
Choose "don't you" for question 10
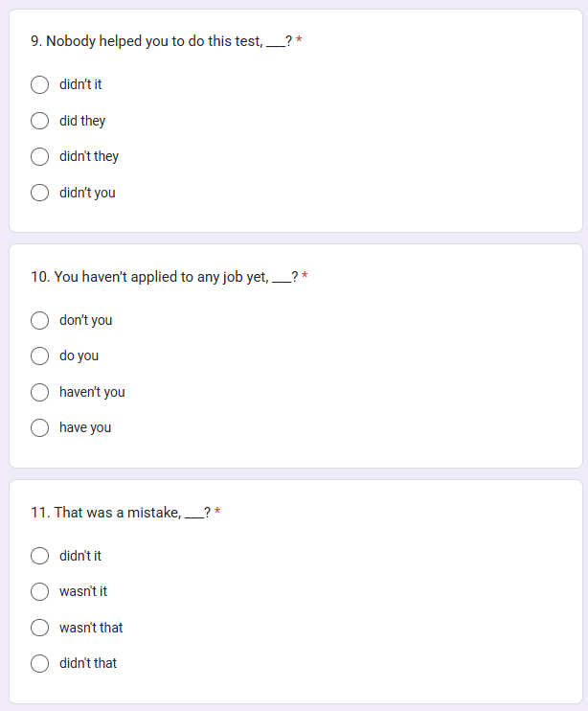click(40, 320)
